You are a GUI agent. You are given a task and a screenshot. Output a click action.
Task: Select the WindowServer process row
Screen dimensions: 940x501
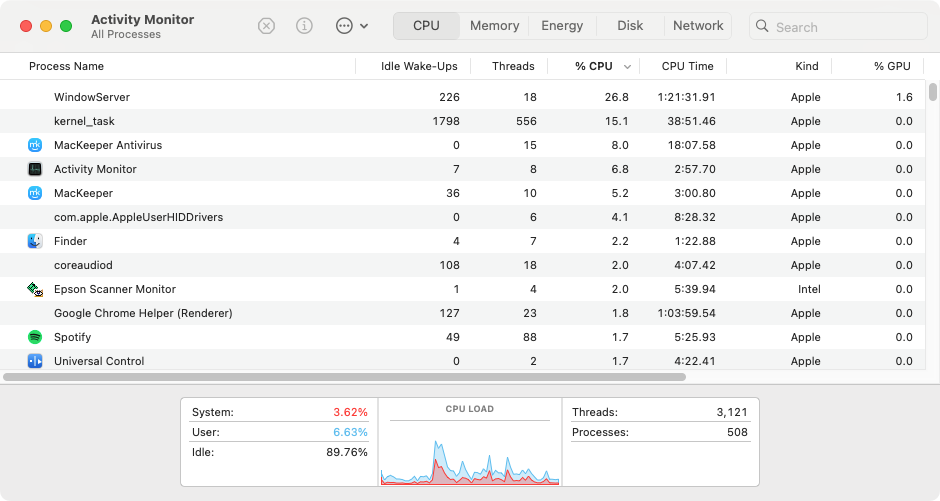[x=462, y=97]
